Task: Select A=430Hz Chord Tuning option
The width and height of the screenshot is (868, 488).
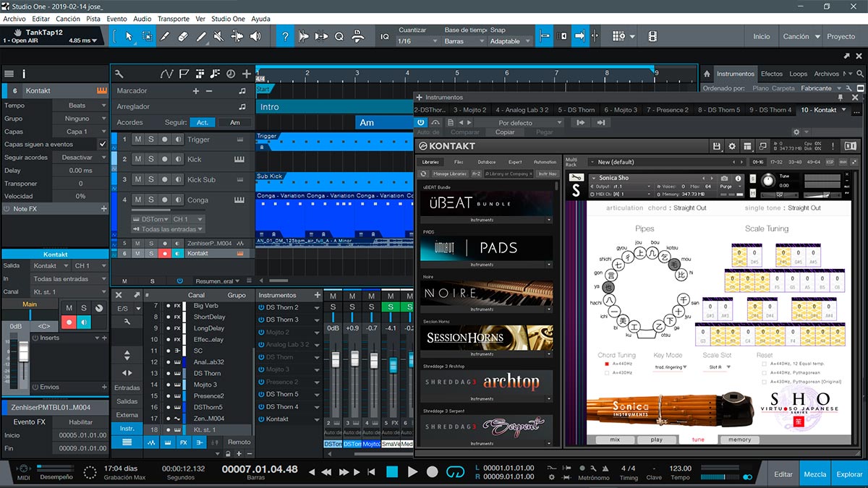Action: [606, 372]
